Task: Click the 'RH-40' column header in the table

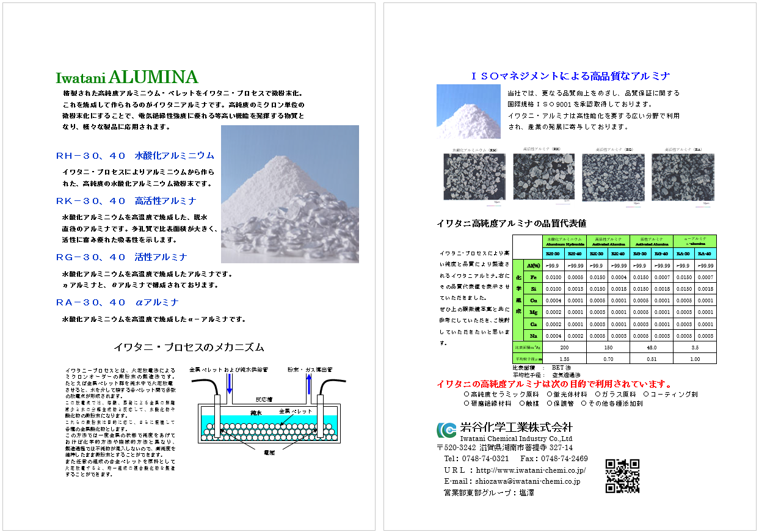Action: [575, 254]
